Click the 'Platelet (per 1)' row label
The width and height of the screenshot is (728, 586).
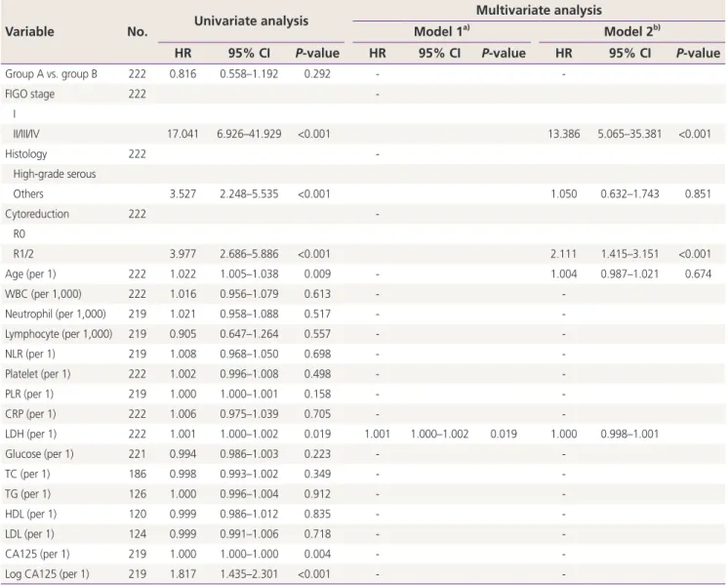click(x=38, y=374)
